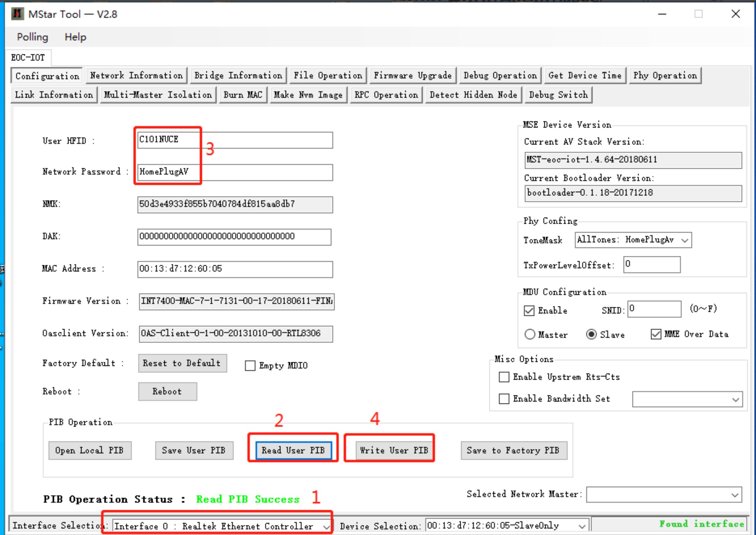Click the Write User PIB button

tap(394, 450)
